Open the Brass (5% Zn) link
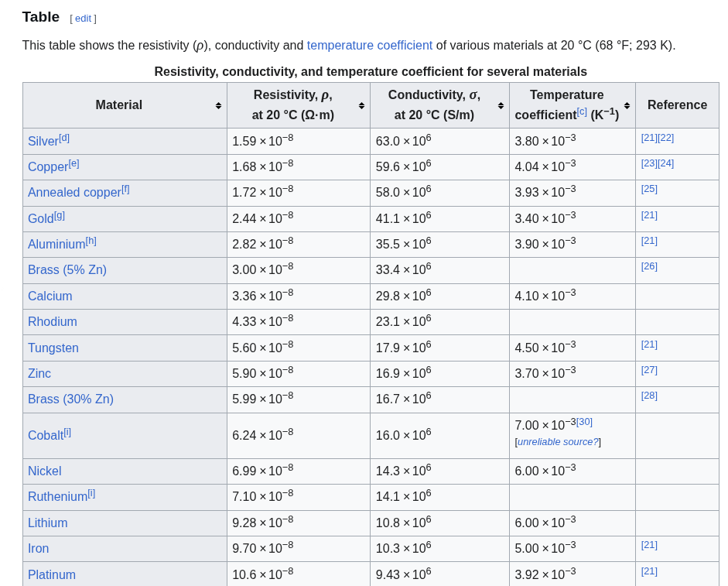This screenshot has height=586, width=728. coord(67,270)
